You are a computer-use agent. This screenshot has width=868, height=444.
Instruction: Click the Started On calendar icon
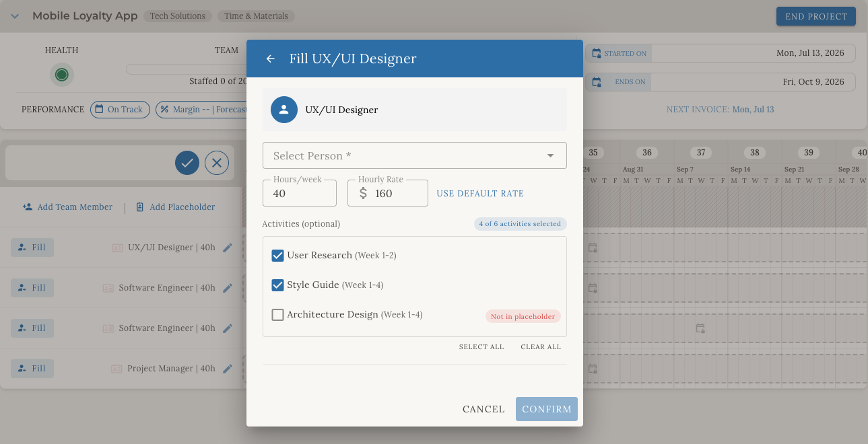click(x=597, y=53)
